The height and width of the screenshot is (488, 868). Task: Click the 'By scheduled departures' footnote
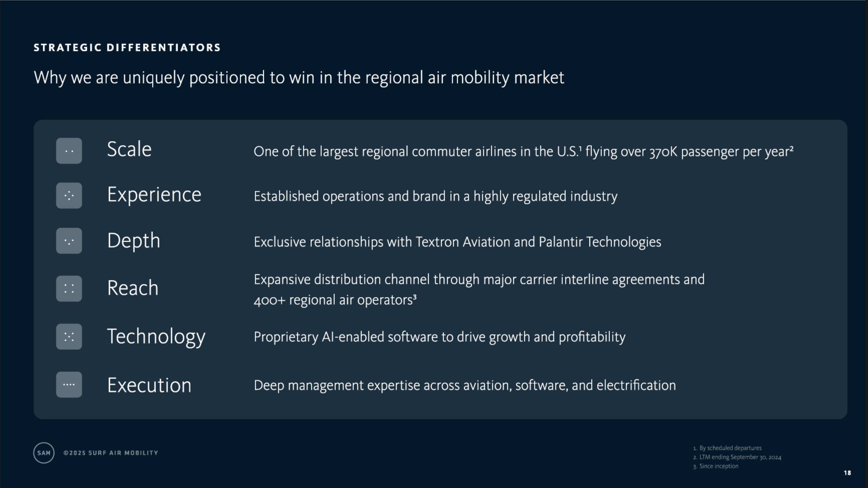[730, 448]
